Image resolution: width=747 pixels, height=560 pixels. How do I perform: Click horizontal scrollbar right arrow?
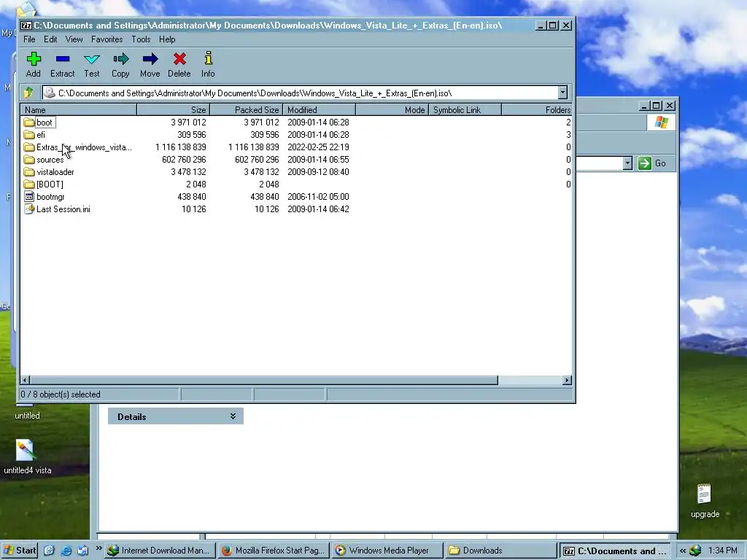click(x=567, y=380)
